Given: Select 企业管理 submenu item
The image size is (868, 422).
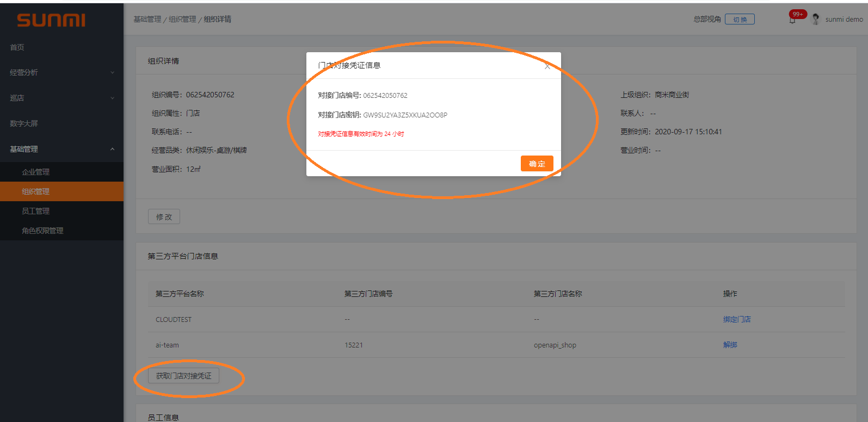Looking at the screenshot, I should pyautogui.click(x=35, y=172).
